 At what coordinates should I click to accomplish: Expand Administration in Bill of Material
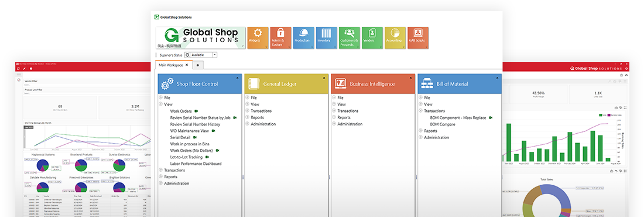[x=420, y=137]
